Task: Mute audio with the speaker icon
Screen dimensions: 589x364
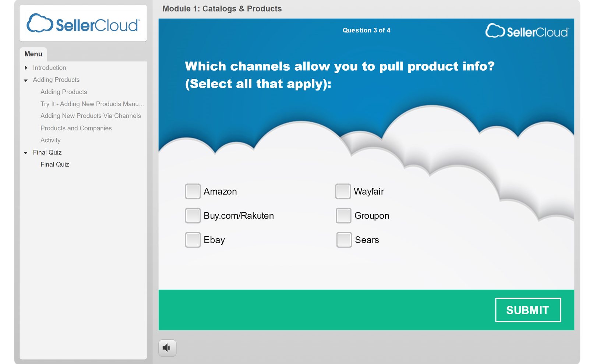Action: pyautogui.click(x=167, y=348)
